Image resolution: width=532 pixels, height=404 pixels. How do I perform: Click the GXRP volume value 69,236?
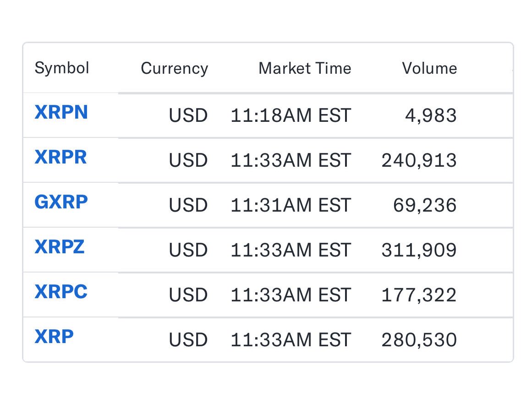pyautogui.click(x=425, y=205)
